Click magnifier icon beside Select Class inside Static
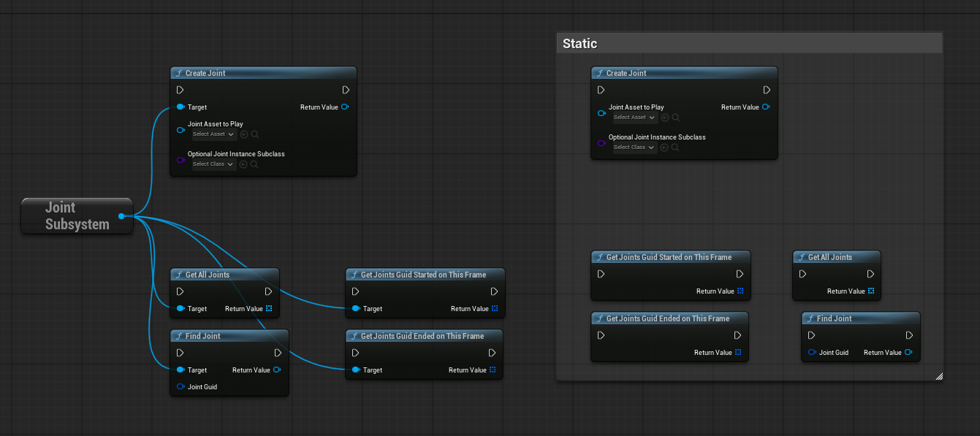Screen dimensions: 980x436 (x=676, y=148)
